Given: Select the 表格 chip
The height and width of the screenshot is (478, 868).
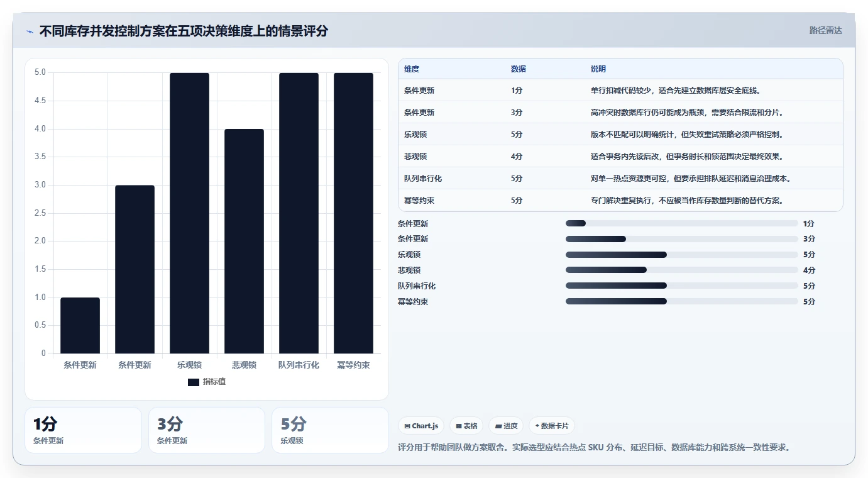Looking at the screenshot, I should click(466, 426).
